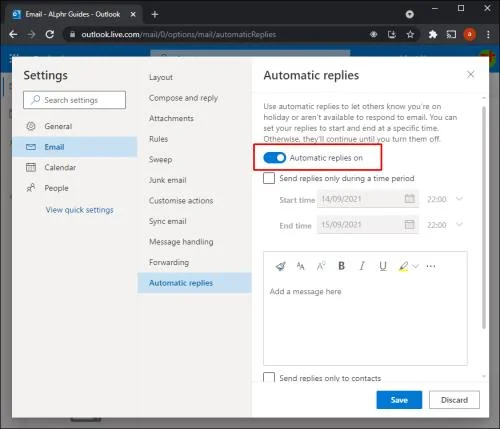Click the format painter icon in message toolbar

coord(281,266)
